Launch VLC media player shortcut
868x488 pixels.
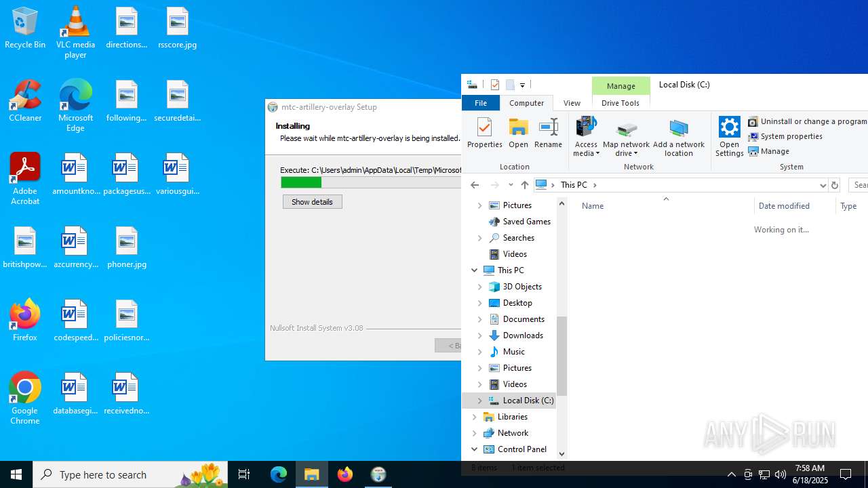(x=75, y=33)
